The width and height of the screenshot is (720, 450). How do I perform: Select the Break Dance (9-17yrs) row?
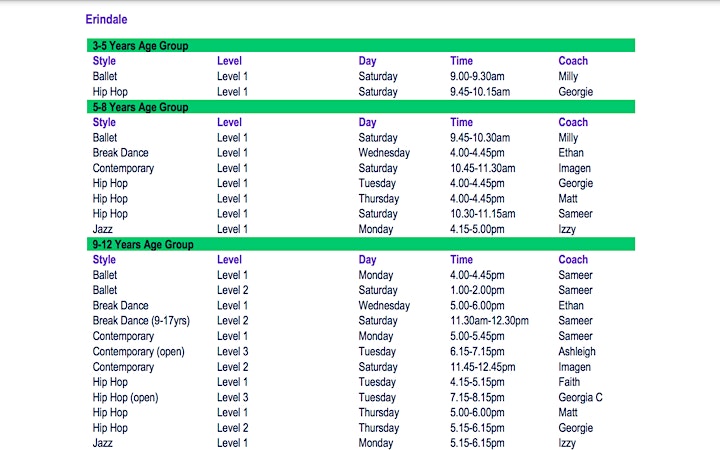[361, 321]
